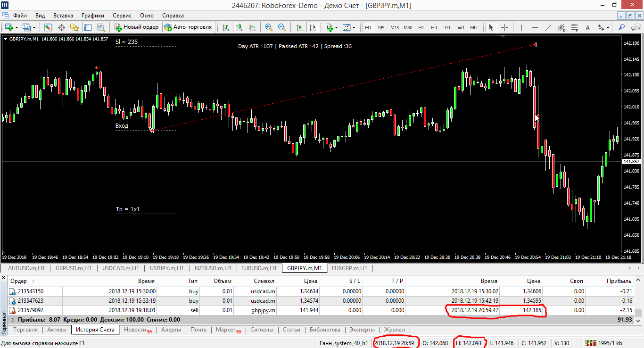Viewport: 644px width, 348px height.
Task: Show the Market Watch panel icon
Action: coord(48,27)
